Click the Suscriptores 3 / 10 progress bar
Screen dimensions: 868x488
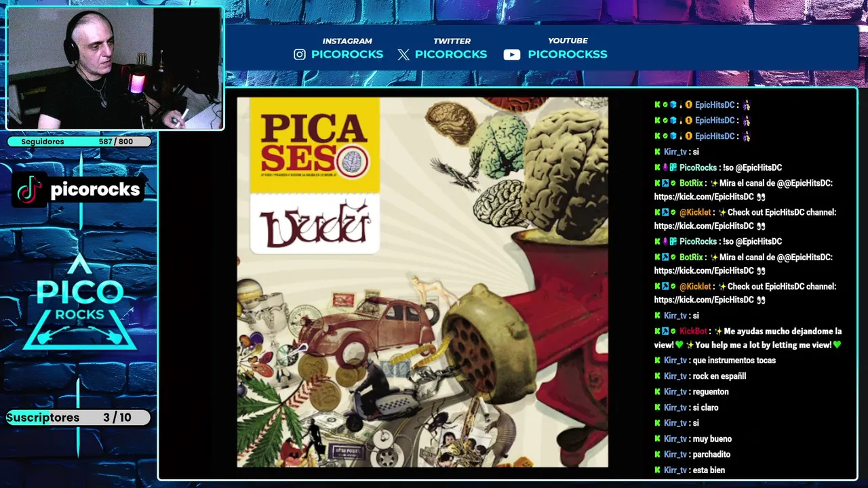tap(78, 418)
